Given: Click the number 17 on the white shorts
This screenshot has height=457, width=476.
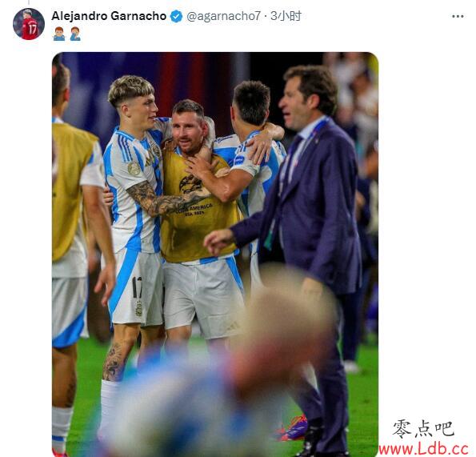Looking at the screenshot, I should pyautogui.click(x=138, y=287).
